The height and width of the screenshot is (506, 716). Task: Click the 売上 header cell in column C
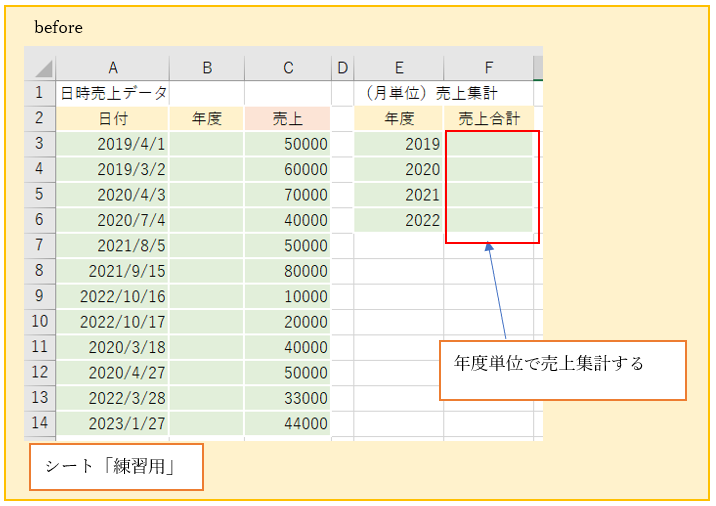tap(288, 119)
